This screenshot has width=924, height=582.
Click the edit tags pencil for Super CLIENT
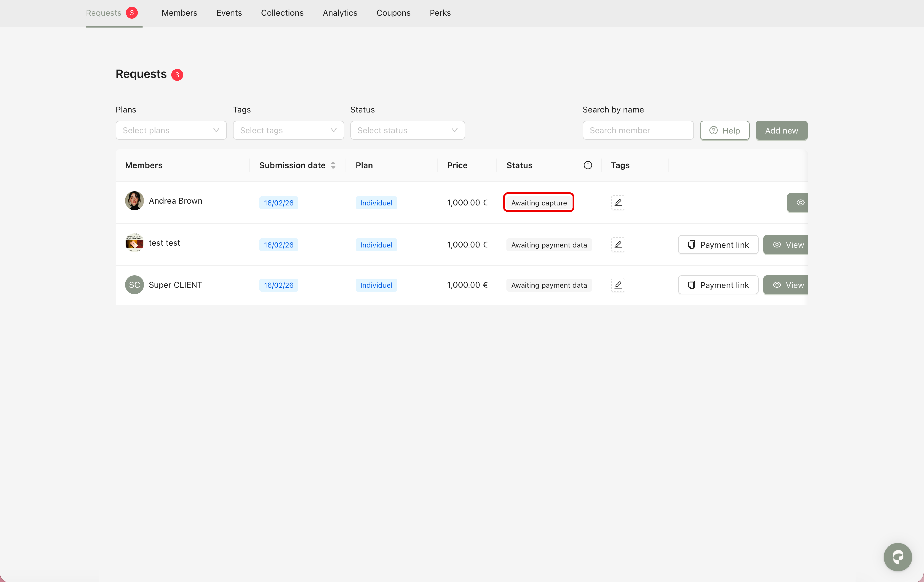618,285
